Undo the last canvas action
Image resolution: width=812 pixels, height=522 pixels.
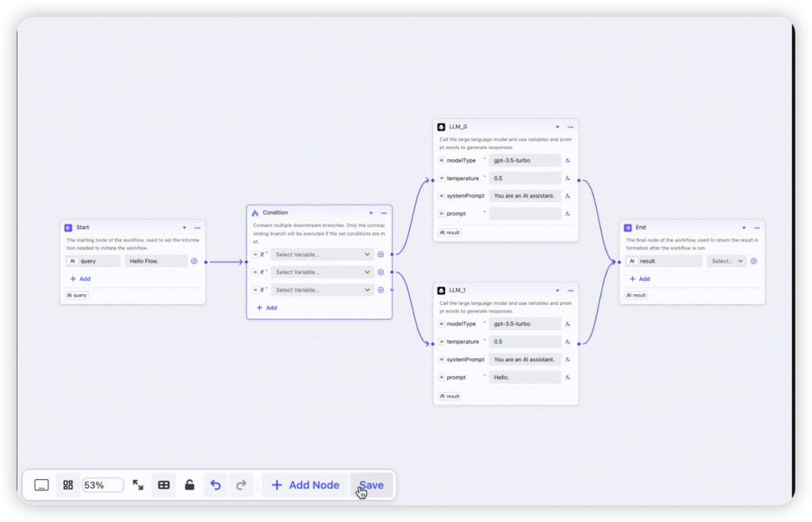point(216,485)
